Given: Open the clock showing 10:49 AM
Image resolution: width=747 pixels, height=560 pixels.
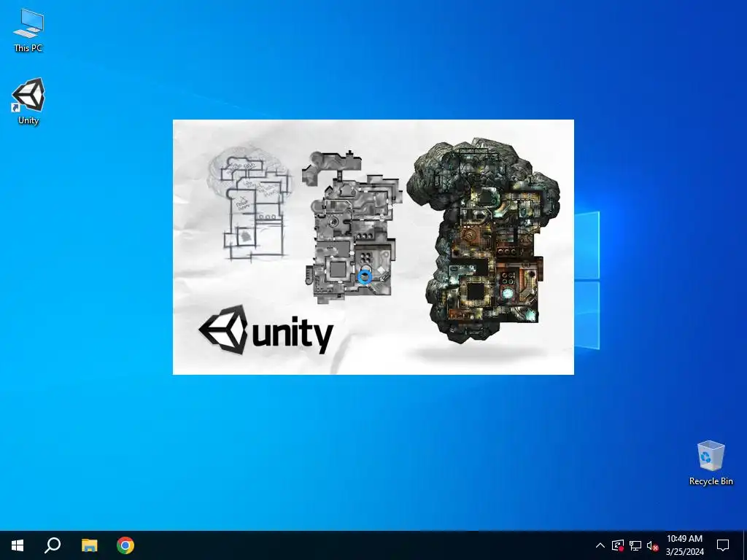Looking at the screenshot, I should [684, 545].
